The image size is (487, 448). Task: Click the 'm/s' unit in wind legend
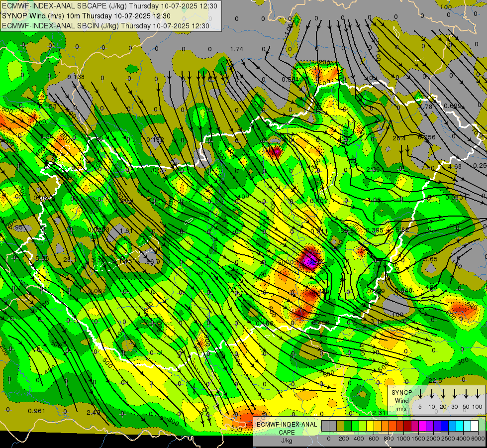401,409
